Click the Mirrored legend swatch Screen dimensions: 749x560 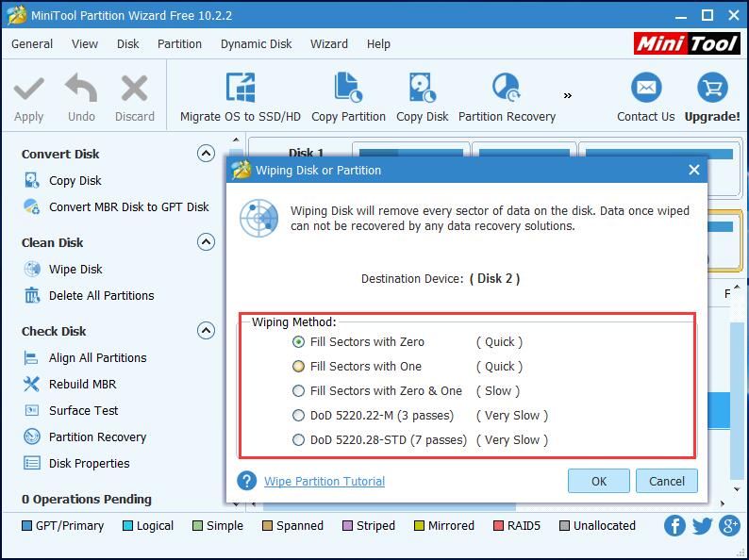tap(419, 526)
